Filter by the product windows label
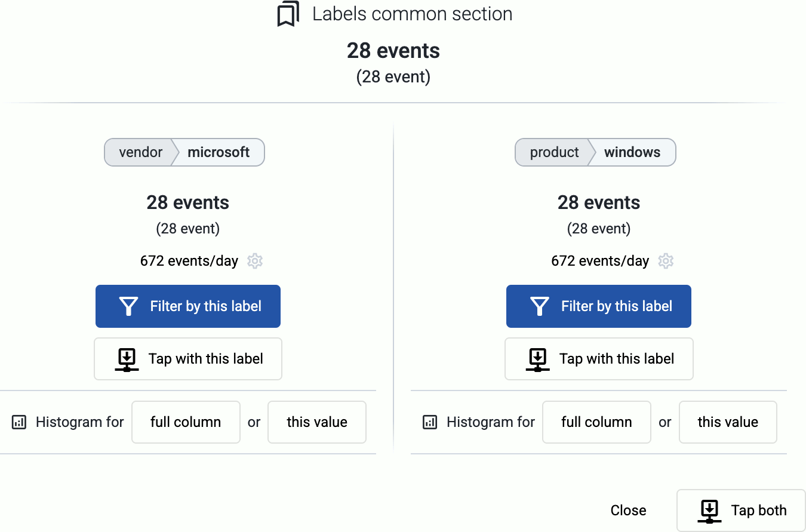This screenshot has width=806, height=532. point(599,306)
